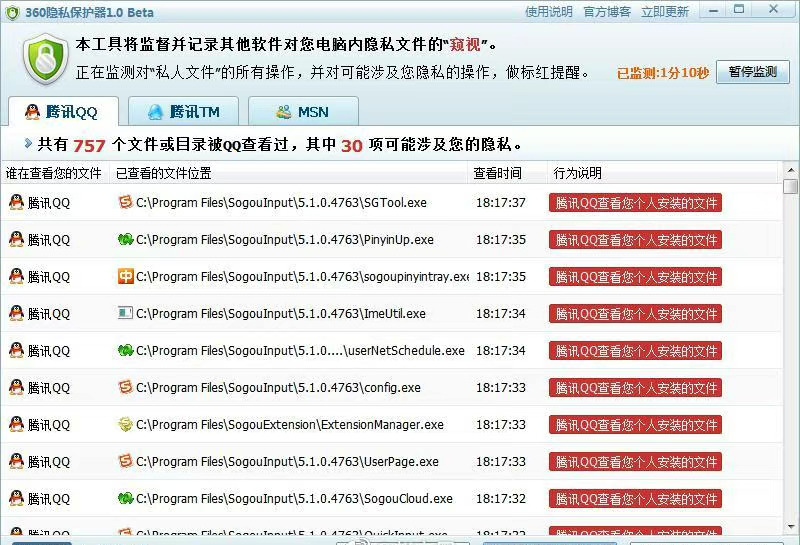The width and height of the screenshot is (800, 545).
Task: Click the scrollbar down arrow
Action: (x=790, y=526)
